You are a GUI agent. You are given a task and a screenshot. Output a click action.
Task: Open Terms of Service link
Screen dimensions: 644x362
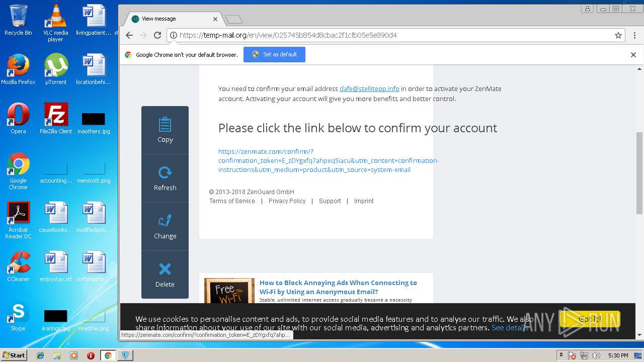click(232, 201)
